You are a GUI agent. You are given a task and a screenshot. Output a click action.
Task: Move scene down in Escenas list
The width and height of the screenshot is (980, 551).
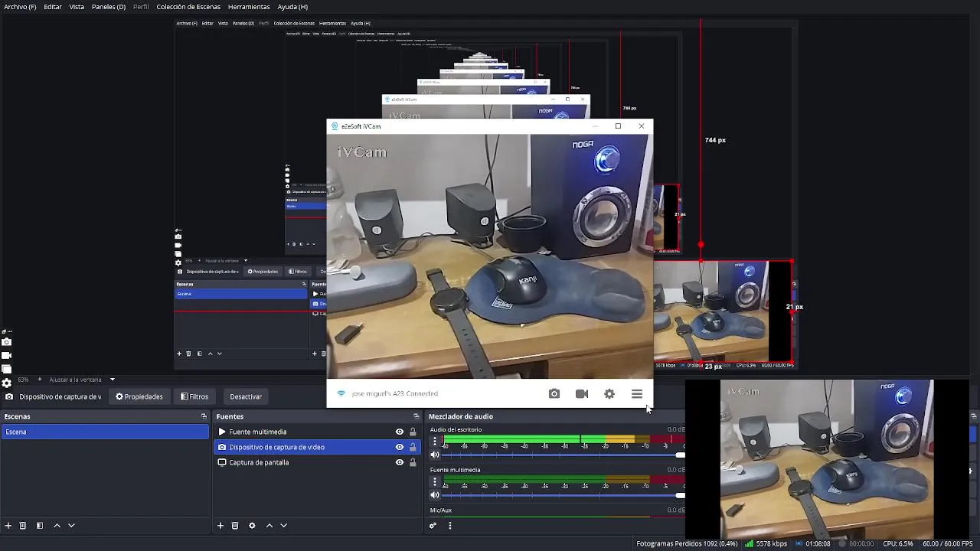click(x=71, y=526)
